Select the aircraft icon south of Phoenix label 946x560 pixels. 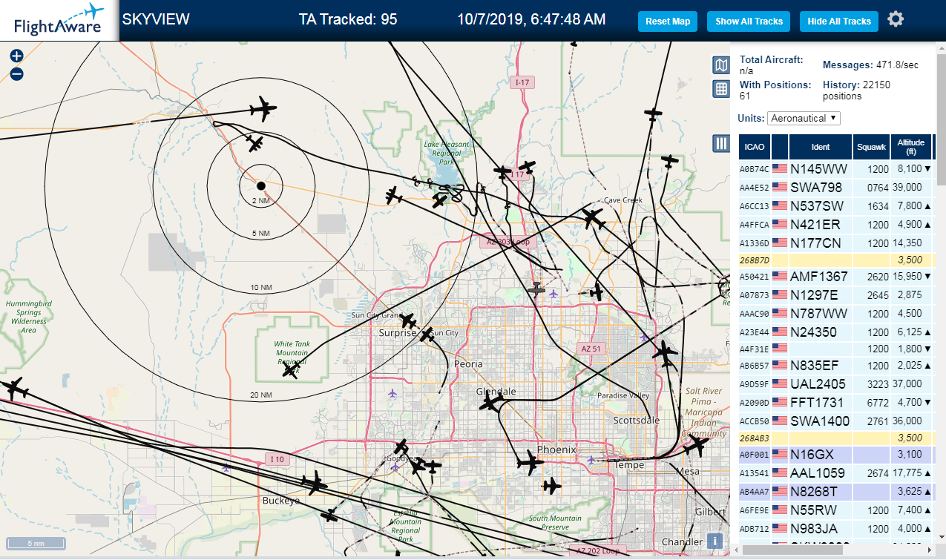pyautogui.click(x=530, y=464)
